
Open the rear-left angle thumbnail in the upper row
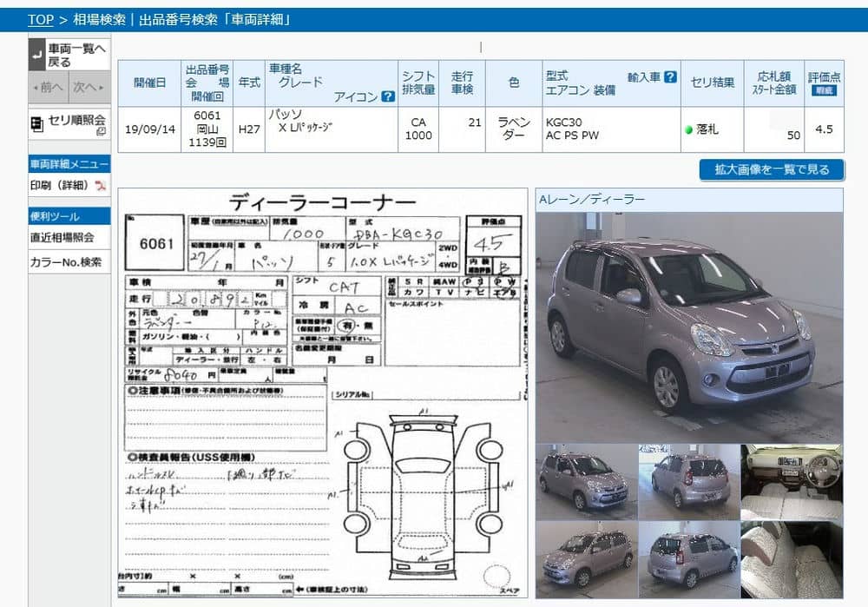click(x=688, y=482)
